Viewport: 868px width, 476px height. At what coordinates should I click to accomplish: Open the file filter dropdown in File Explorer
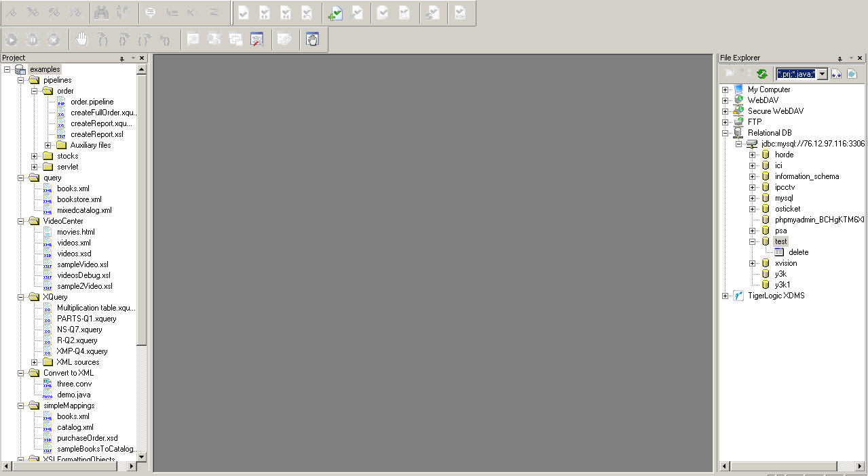click(x=822, y=74)
